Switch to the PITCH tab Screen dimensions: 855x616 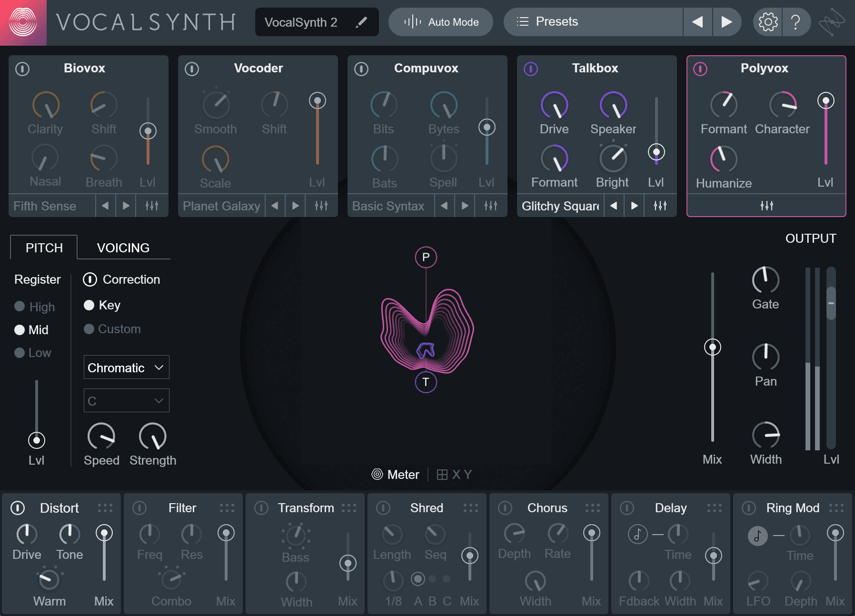pyautogui.click(x=44, y=248)
